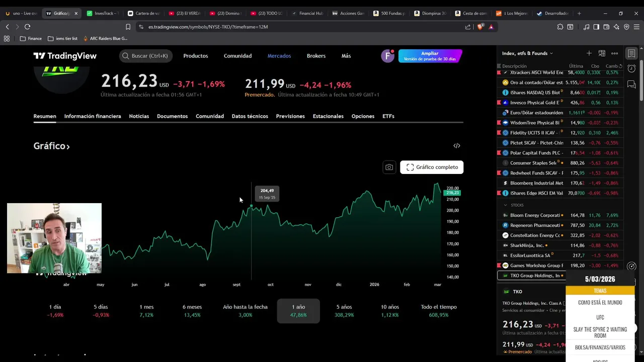Screen dimensions: 644x362
Task: Select the SharkNinja, Inc. watchlist row
Action: point(559,245)
